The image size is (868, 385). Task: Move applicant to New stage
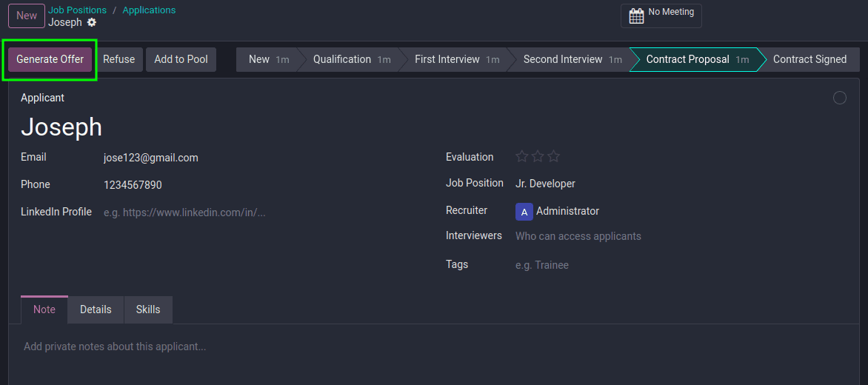[269, 59]
